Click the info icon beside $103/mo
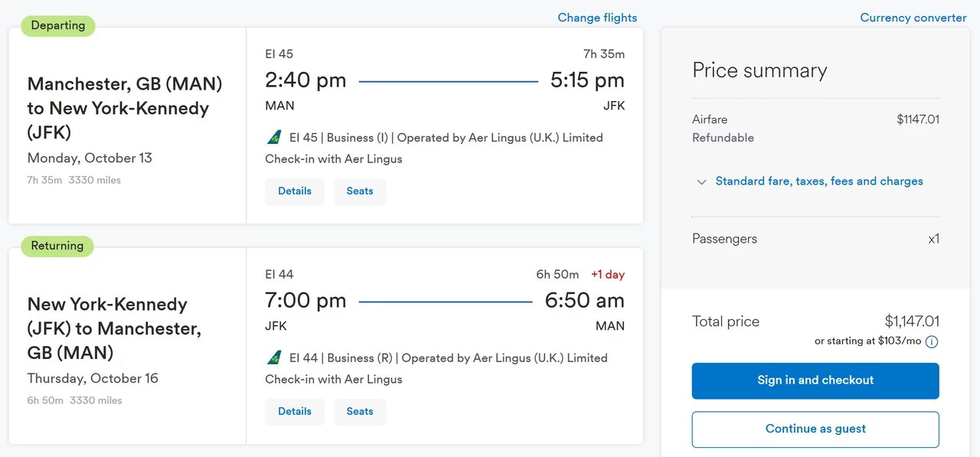980x457 pixels. [932, 341]
